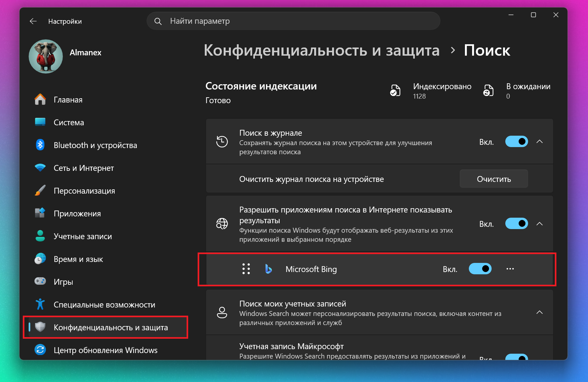The height and width of the screenshot is (382, 588).
Task: Click the Индексировано 1128 count
Action: [x=442, y=91]
